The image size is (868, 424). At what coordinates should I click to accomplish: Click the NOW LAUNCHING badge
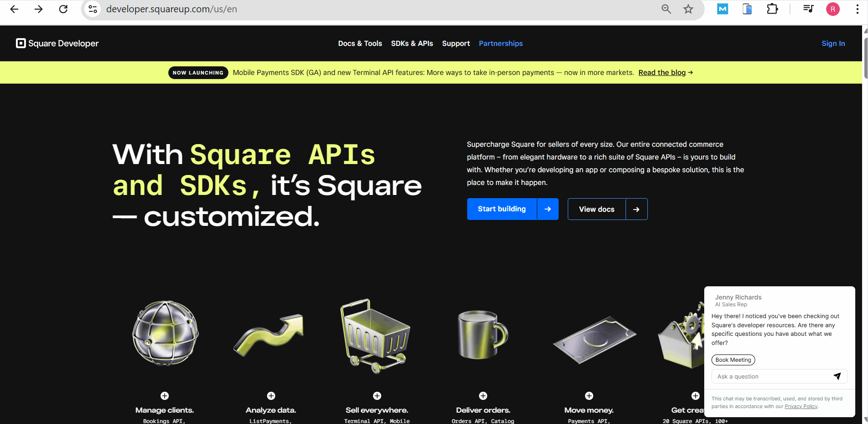198,73
